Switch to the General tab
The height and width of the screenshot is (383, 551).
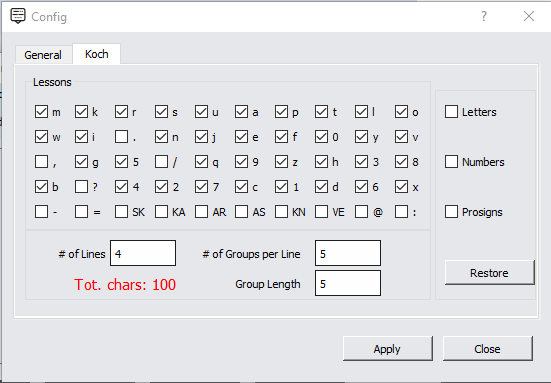pyautogui.click(x=43, y=55)
